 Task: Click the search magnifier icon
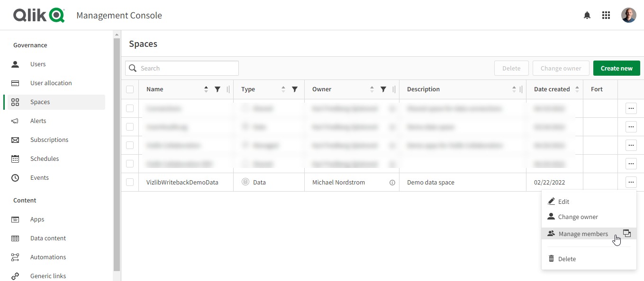click(133, 68)
